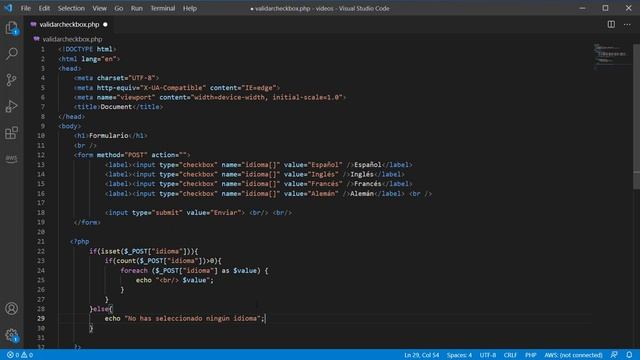Open the Extensions view icon
Image resolution: width=640 pixels, height=360 pixels.
click(12, 133)
